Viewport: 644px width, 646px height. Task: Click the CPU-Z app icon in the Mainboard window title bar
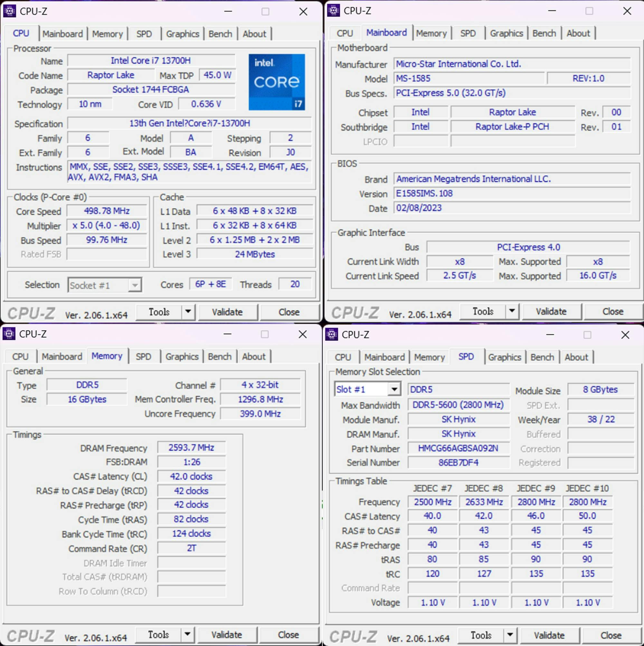333,10
